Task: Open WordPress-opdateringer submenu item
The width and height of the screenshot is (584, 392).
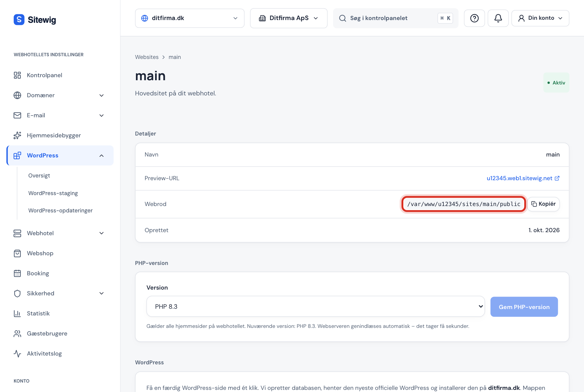Action: (60, 210)
